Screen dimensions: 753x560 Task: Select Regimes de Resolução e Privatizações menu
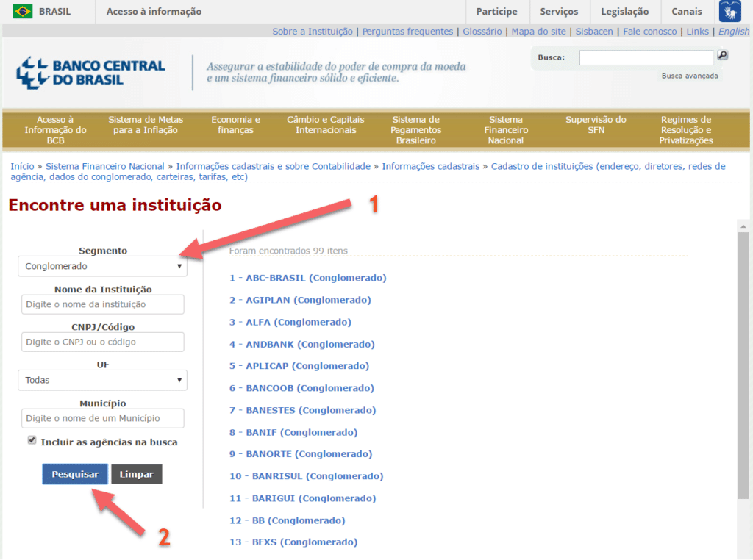(x=686, y=129)
